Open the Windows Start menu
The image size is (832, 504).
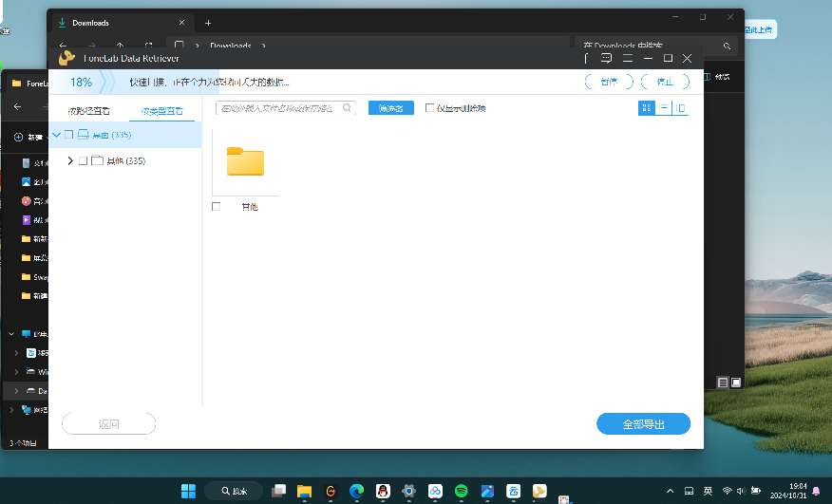[188, 491]
